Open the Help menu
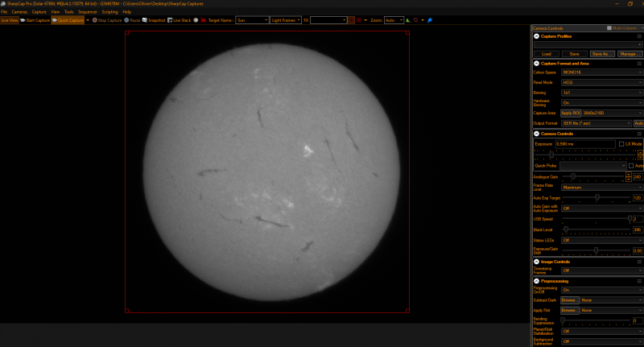The height and width of the screenshot is (347, 644). point(127,12)
